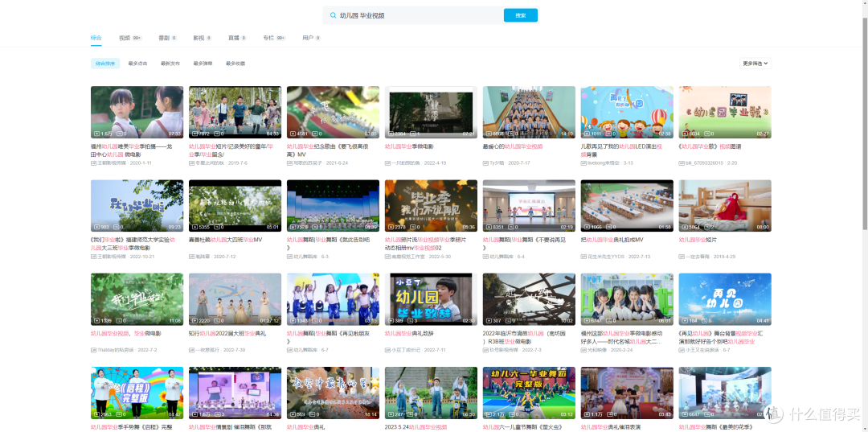Click the UP icon beside 小王又在说废话

[x=682, y=350]
